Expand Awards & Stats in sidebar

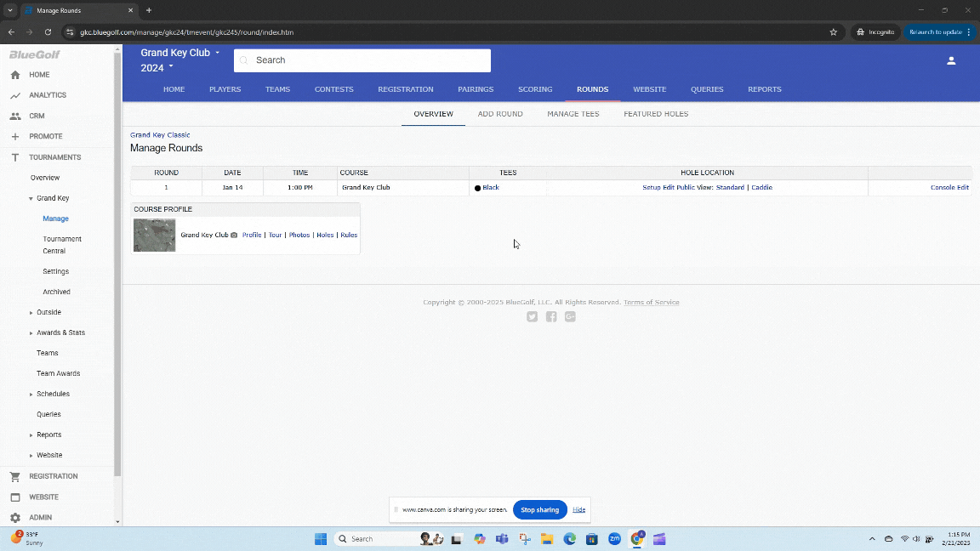(x=31, y=333)
